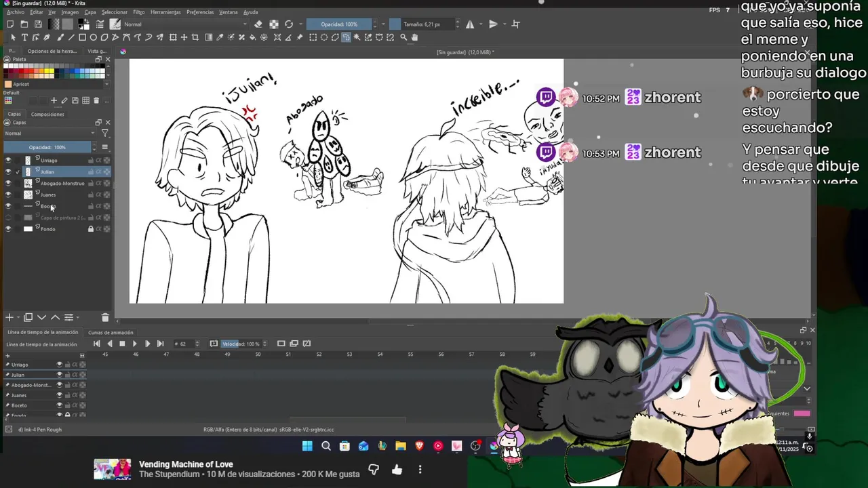Open the Filtro menu
This screenshot has width=868, height=488.
click(139, 12)
